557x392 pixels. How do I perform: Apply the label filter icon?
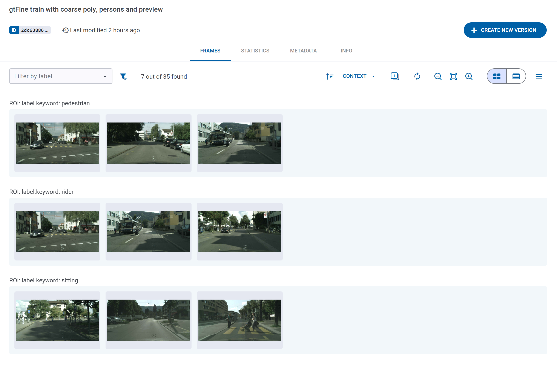123,76
